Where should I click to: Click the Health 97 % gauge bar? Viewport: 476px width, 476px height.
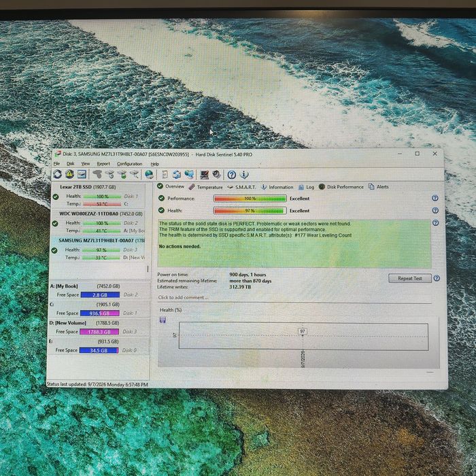pyautogui.click(x=250, y=211)
